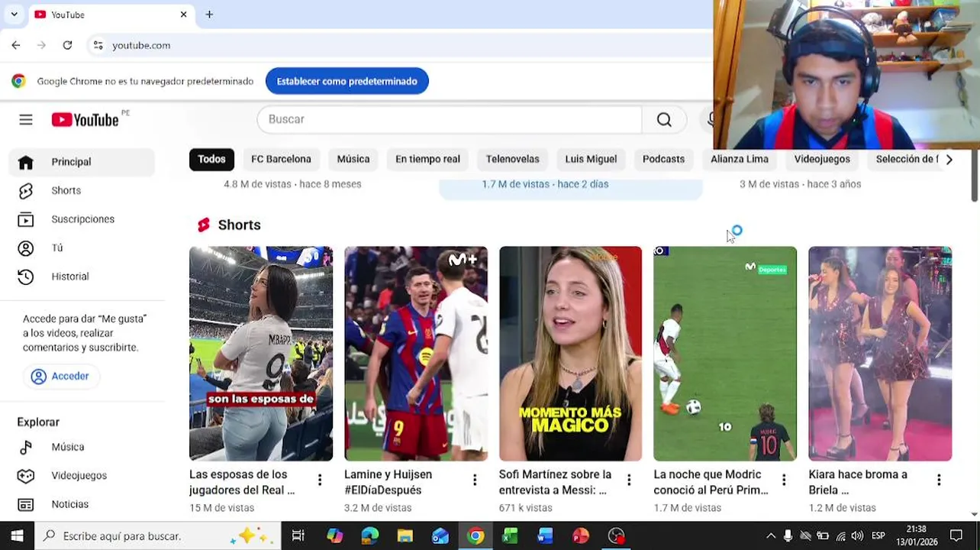
Task: Click Establecer como predeterminado button
Action: tap(347, 81)
